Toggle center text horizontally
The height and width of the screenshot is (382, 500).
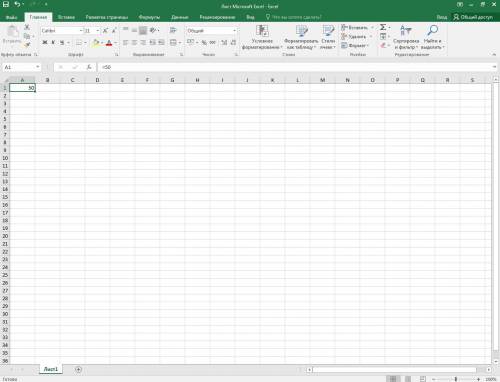coord(134,43)
